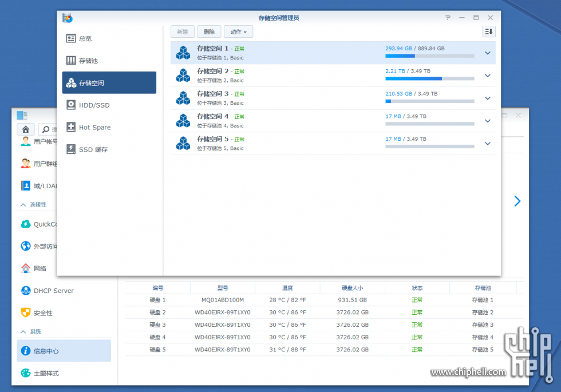This screenshot has height=392, width=561.
Task: Click the 存储池 column header in the disk table
Action: coord(483,288)
